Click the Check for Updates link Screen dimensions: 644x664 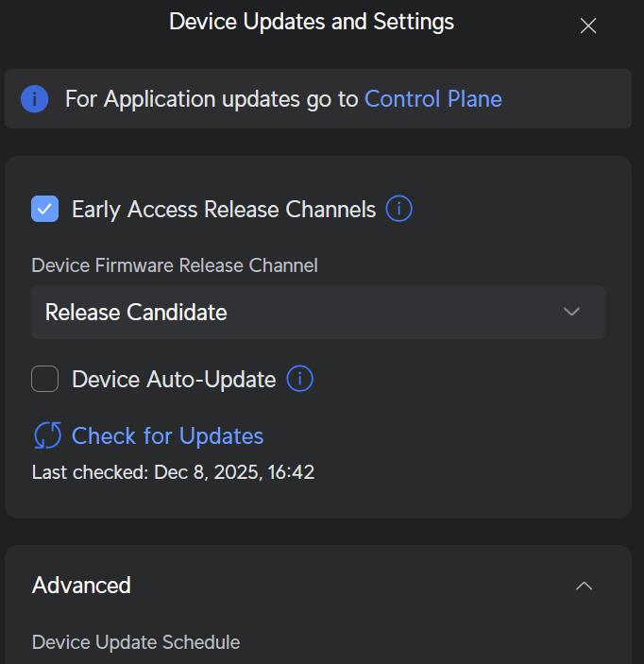(167, 435)
